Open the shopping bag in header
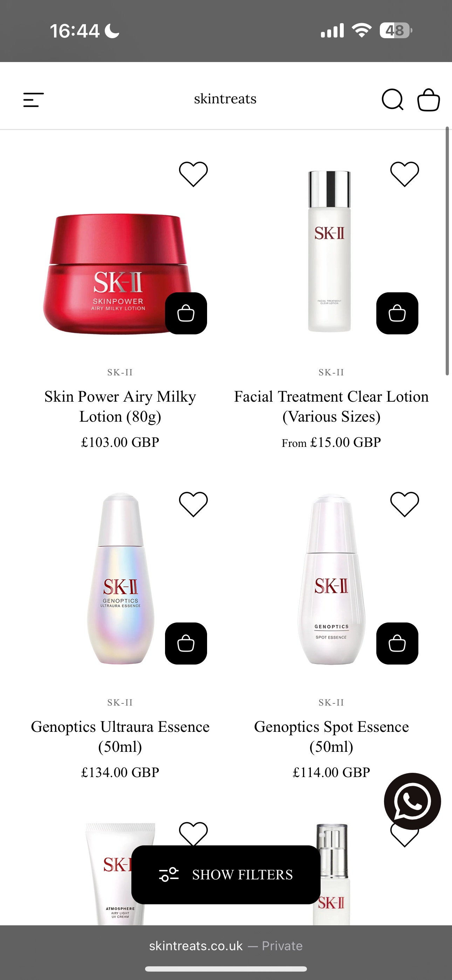The height and width of the screenshot is (980, 452). (429, 100)
